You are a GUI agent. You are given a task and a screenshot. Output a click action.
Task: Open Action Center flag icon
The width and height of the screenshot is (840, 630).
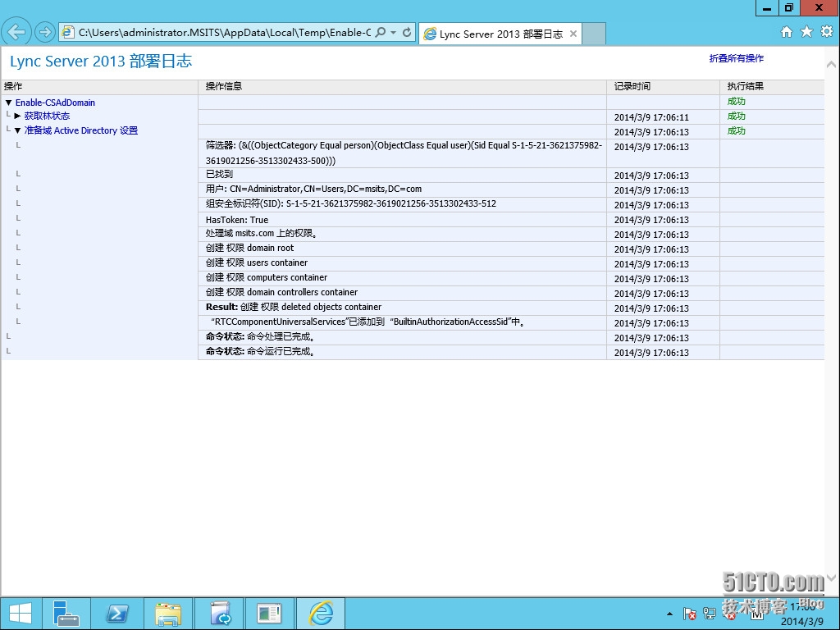(689, 614)
